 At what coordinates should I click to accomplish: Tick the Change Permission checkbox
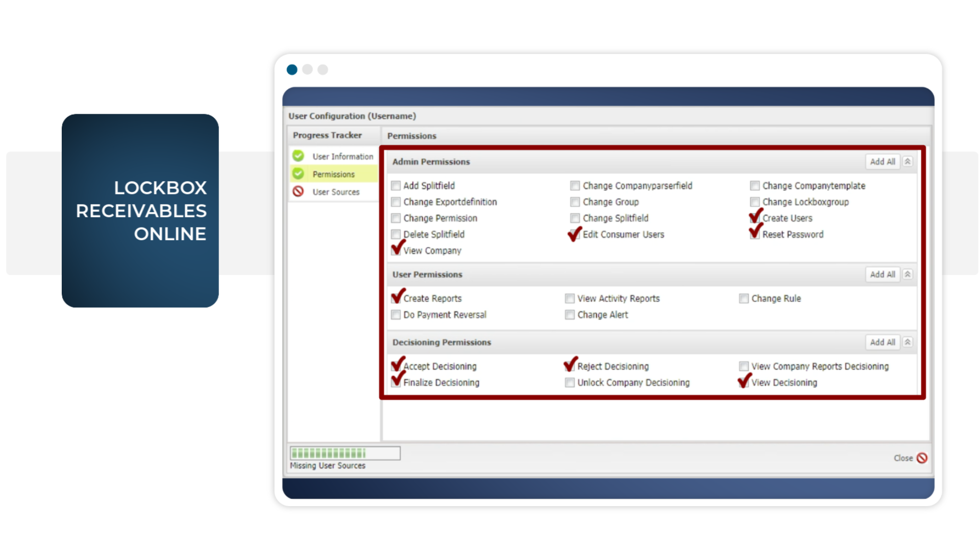396,218
